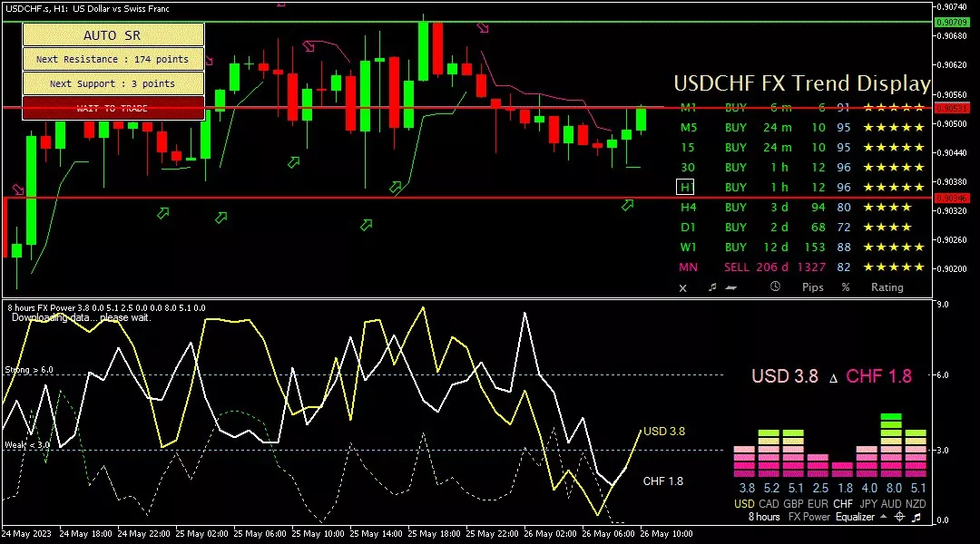Select the boxed H1 timeframe row

[x=685, y=188]
